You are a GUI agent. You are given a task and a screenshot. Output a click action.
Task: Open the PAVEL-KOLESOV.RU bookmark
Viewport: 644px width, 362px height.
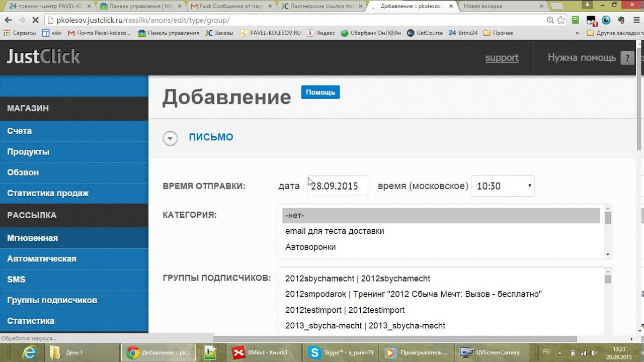(271, 33)
